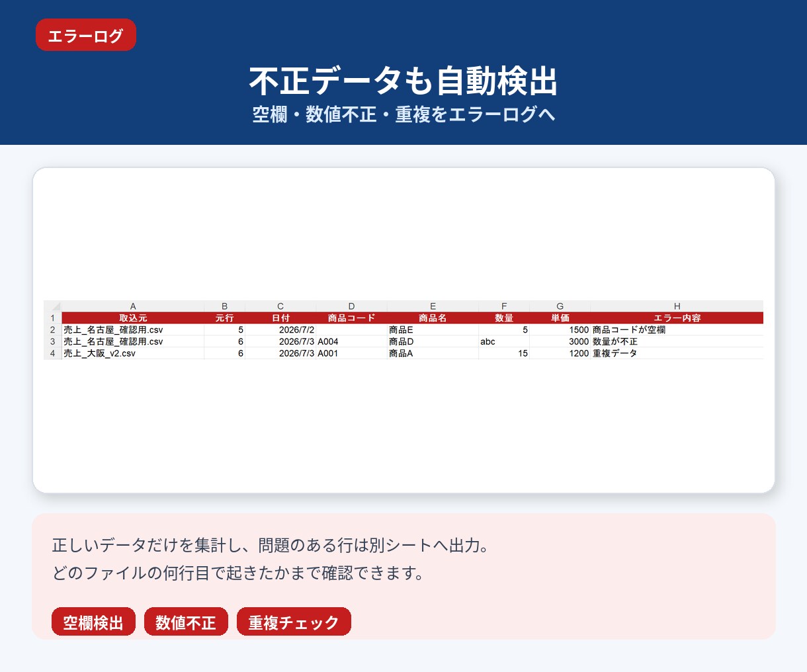Screen dimensions: 807x672
Task: Select column D header
Action: point(351,306)
